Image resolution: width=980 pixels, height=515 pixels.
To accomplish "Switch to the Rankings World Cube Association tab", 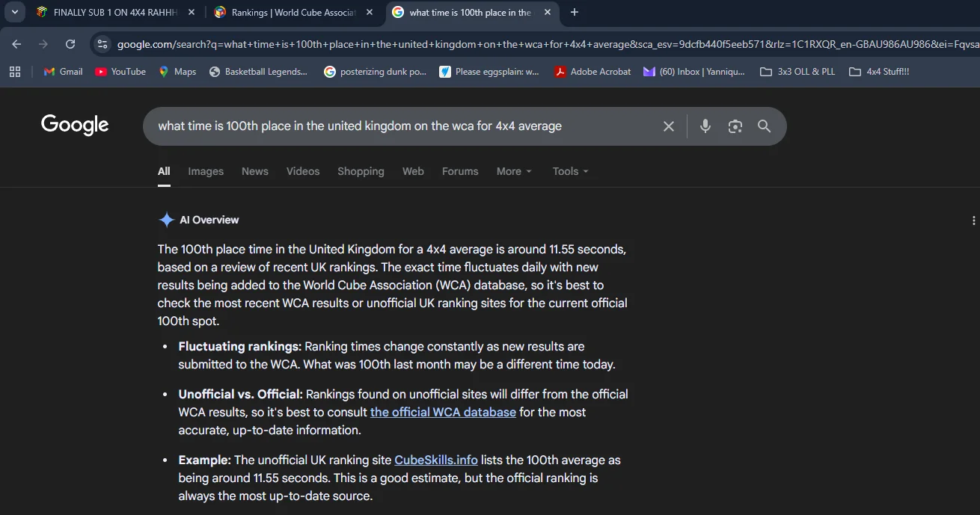I will click(294, 12).
